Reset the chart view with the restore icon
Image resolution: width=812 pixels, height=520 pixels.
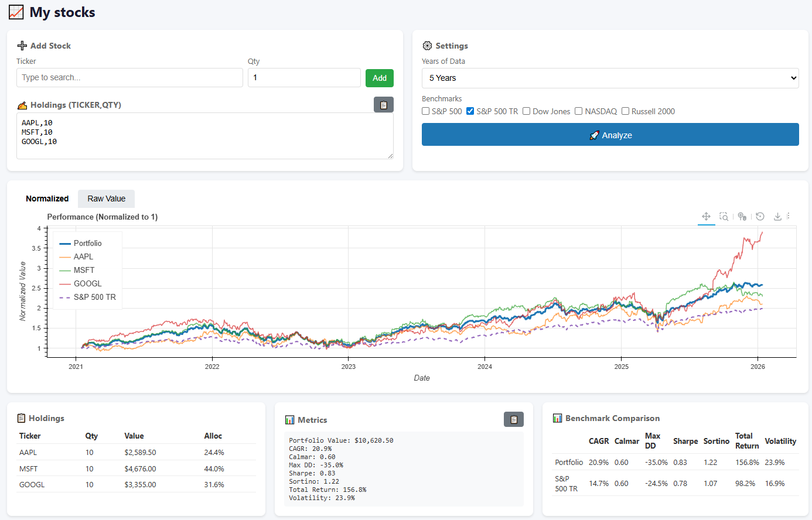[760, 217]
